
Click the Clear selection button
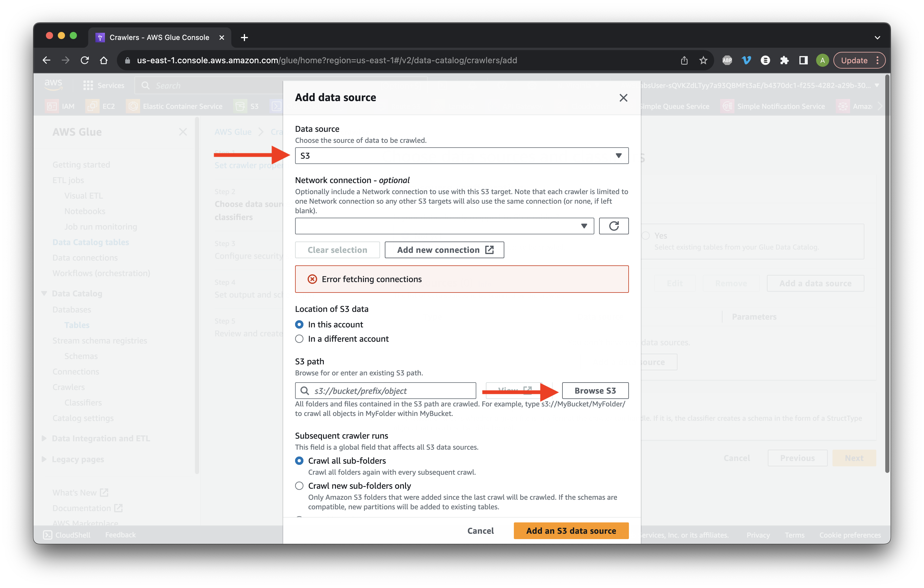click(337, 250)
